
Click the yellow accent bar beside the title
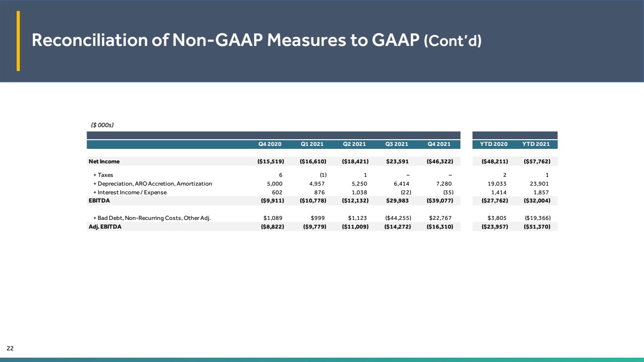tap(18, 41)
